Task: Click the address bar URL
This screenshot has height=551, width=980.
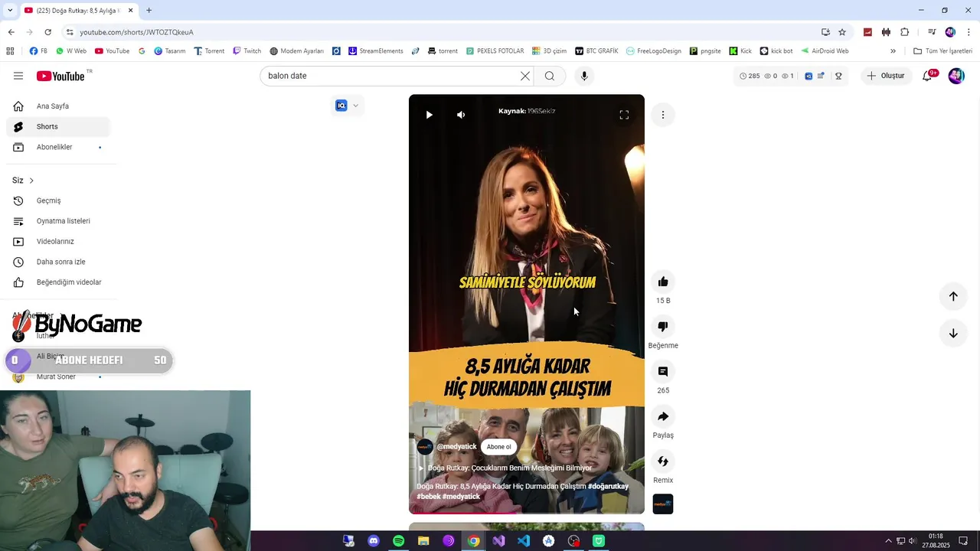Action: pos(136,32)
